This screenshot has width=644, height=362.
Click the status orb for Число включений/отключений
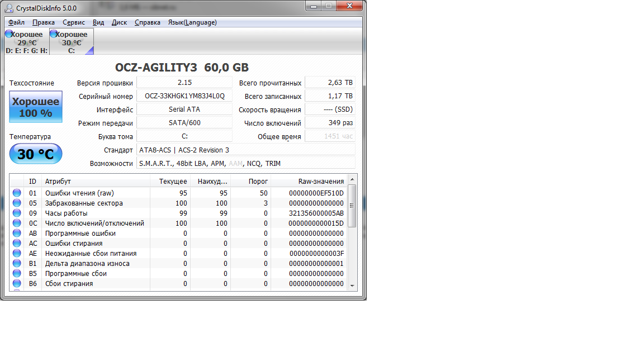[x=17, y=223]
